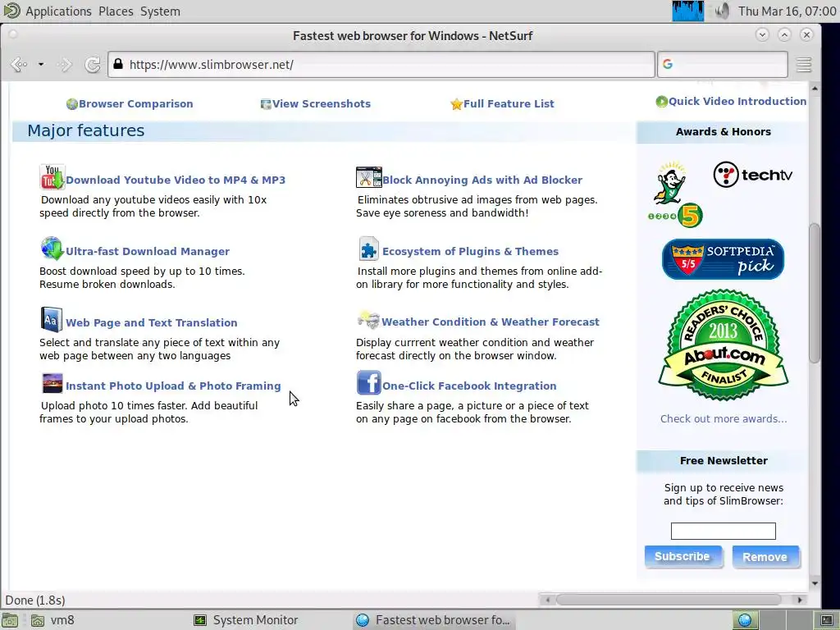
Task: Click the vertical scrollbar down arrow
Action: (815, 583)
